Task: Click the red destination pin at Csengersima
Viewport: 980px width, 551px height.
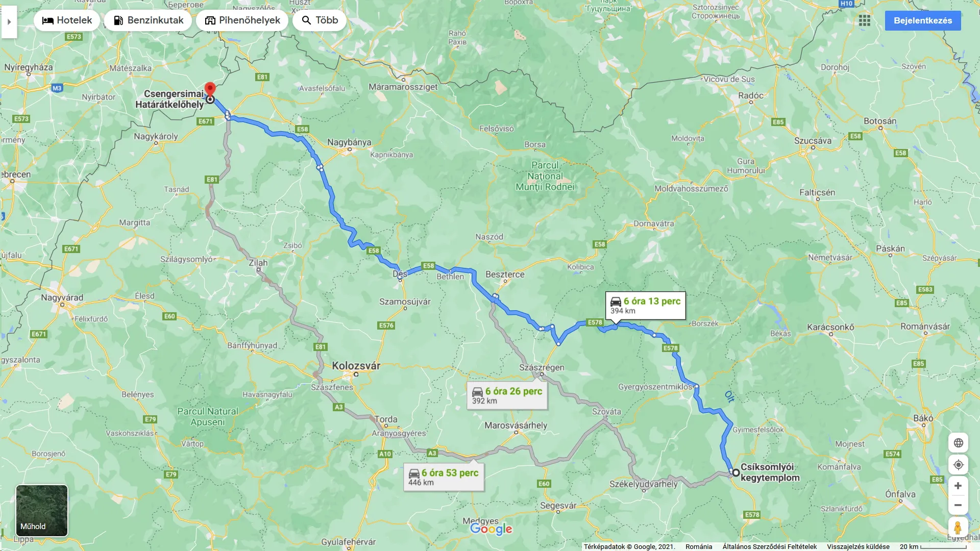Action: [x=210, y=90]
